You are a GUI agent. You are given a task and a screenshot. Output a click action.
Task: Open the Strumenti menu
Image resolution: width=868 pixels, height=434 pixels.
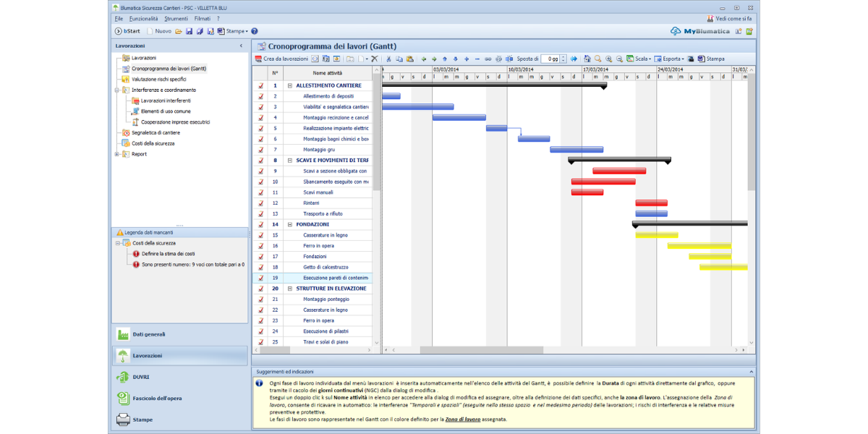pos(176,18)
